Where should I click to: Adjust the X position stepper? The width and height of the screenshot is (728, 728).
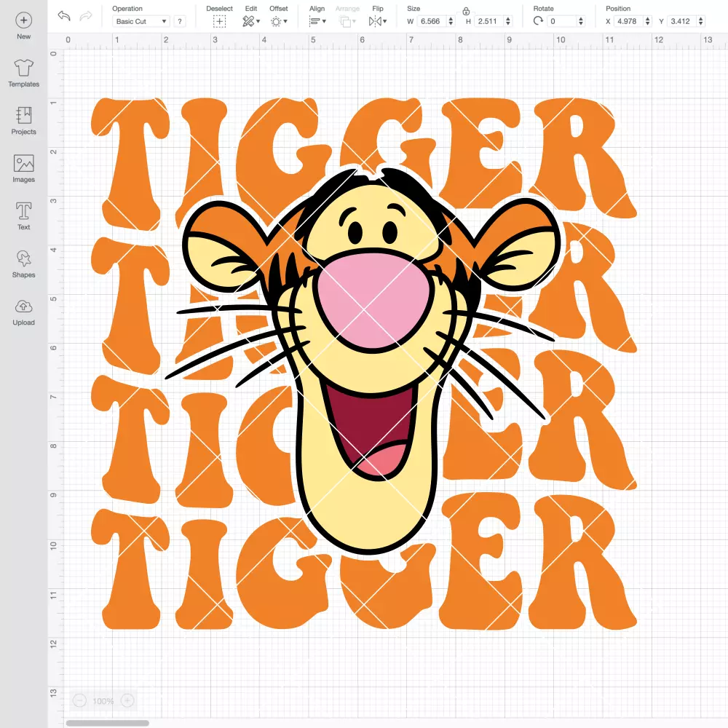pyautogui.click(x=648, y=21)
